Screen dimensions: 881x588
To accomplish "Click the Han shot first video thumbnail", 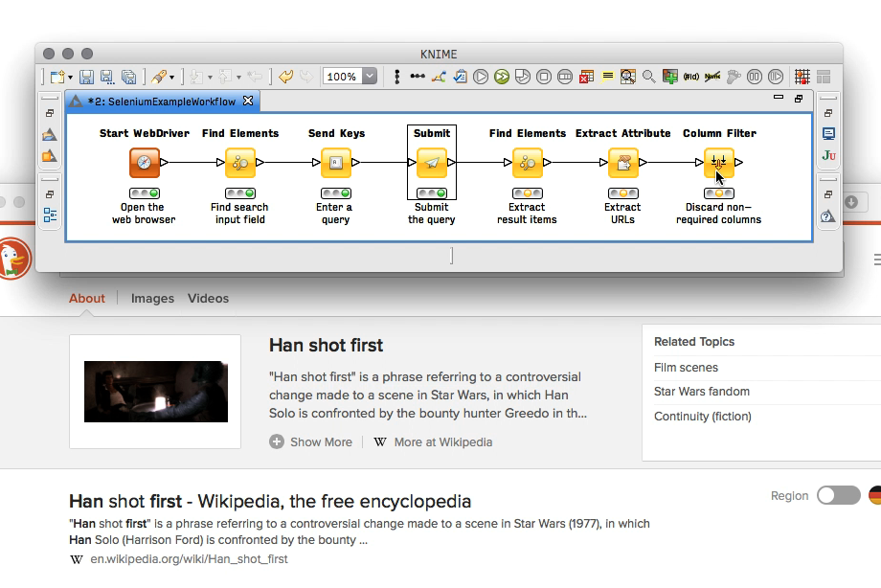I will (155, 392).
